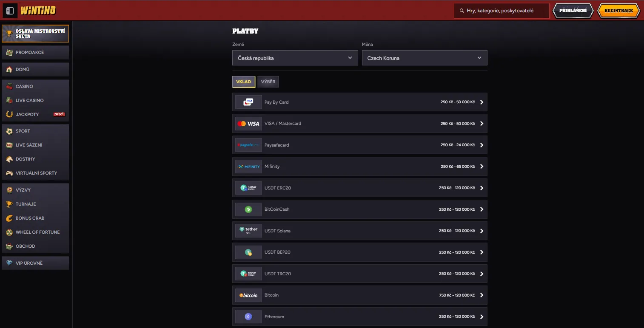Click the Mifinity logo payment option
Screen dimensions: 644x328
click(248, 167)
